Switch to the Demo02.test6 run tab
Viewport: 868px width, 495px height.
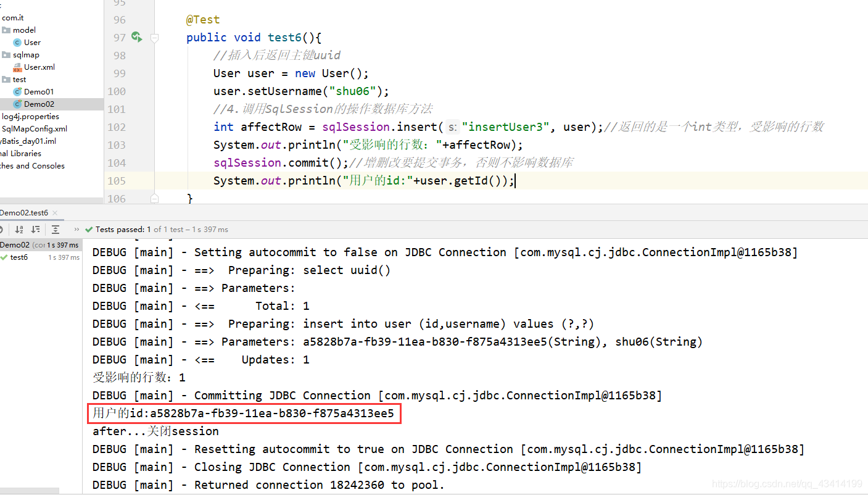coord(23,213)
